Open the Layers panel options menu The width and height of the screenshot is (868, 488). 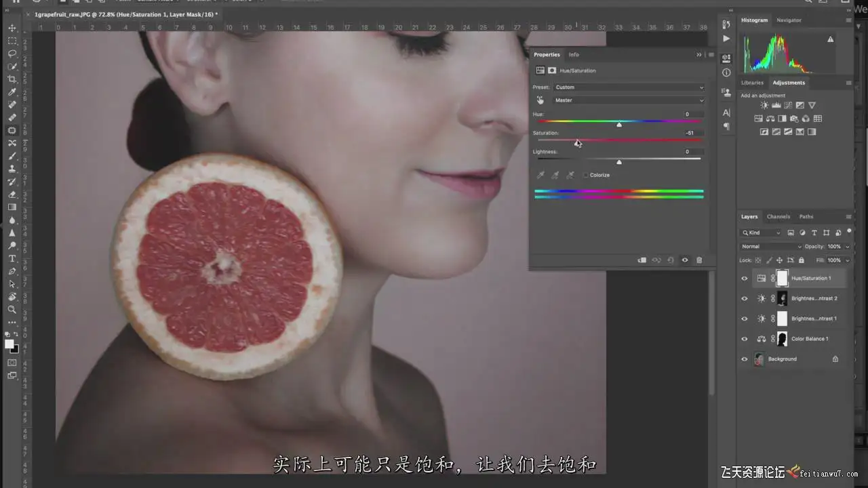[848, 217]
